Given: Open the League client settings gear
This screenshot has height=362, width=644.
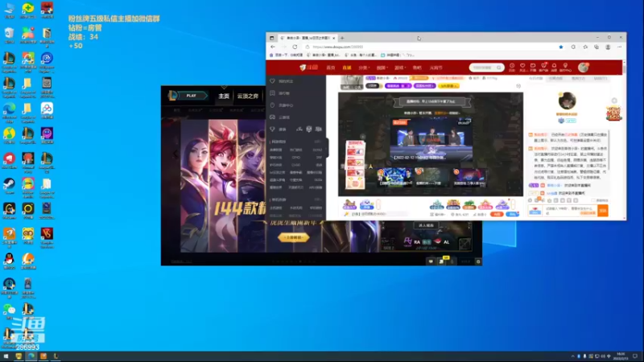Looking at the screenshot, I should coord(478,261).
